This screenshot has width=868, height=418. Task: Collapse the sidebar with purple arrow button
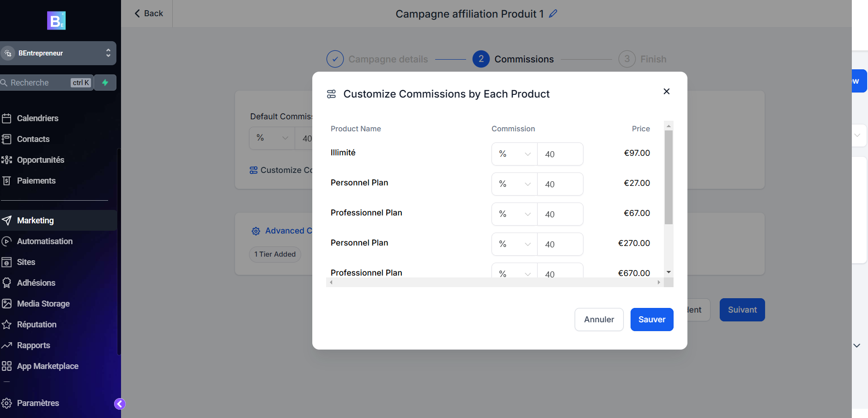pyautogui.click(x=120, y=404)
